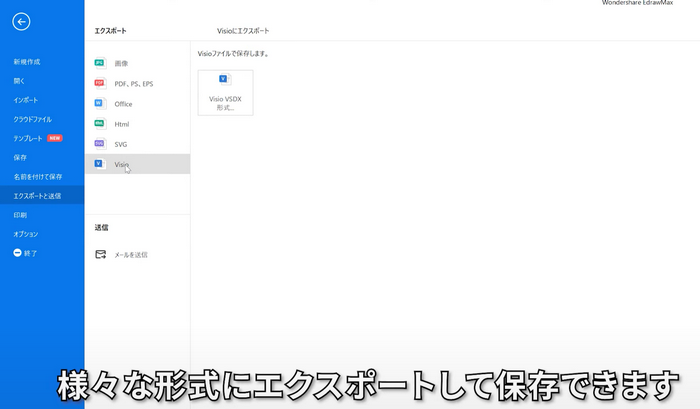Click the back arrow circle icon

[x=21, y=21]
